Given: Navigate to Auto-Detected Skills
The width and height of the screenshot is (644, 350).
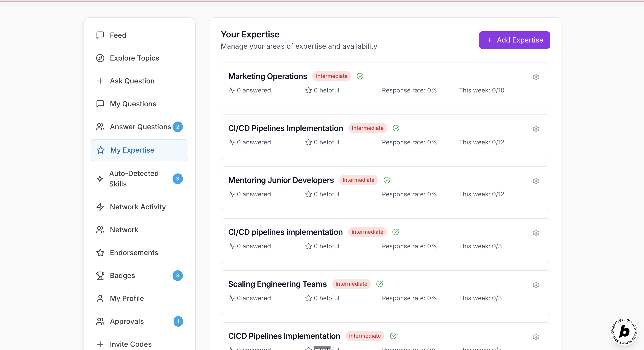Looking at the screenshot, I should [134, 179].
